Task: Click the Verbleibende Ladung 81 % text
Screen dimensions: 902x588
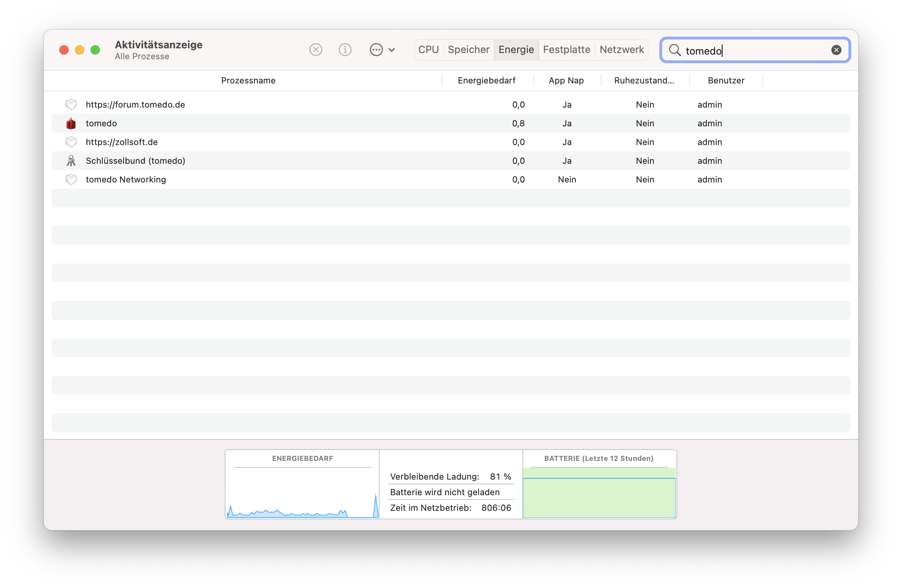Action: pyautogui.click(x=451, y=476)
